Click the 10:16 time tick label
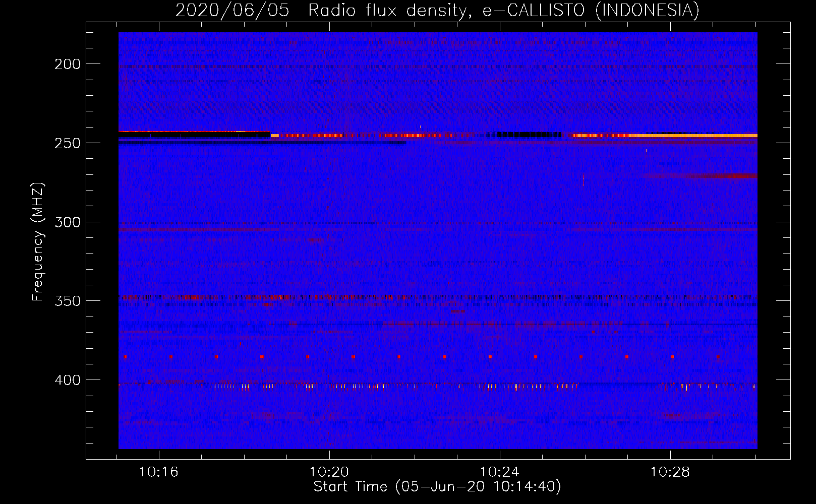Viewport: 816px width, 504px height. 159,472
